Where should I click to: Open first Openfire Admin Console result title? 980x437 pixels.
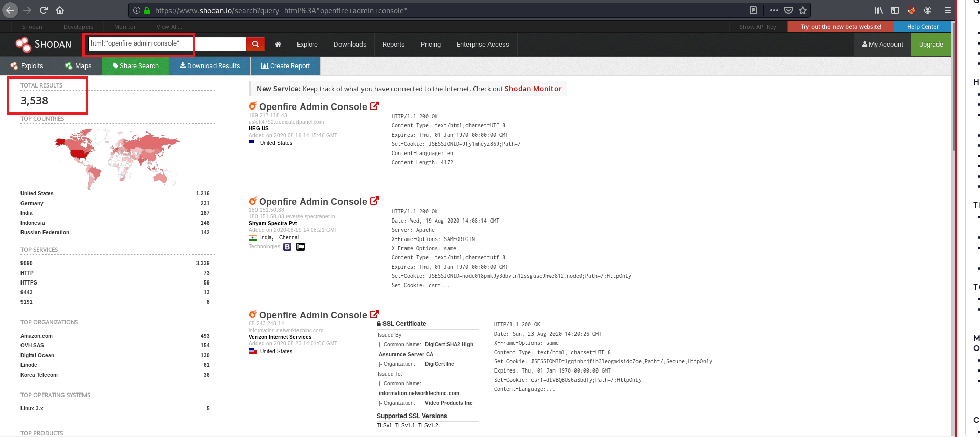coord(313,106)
